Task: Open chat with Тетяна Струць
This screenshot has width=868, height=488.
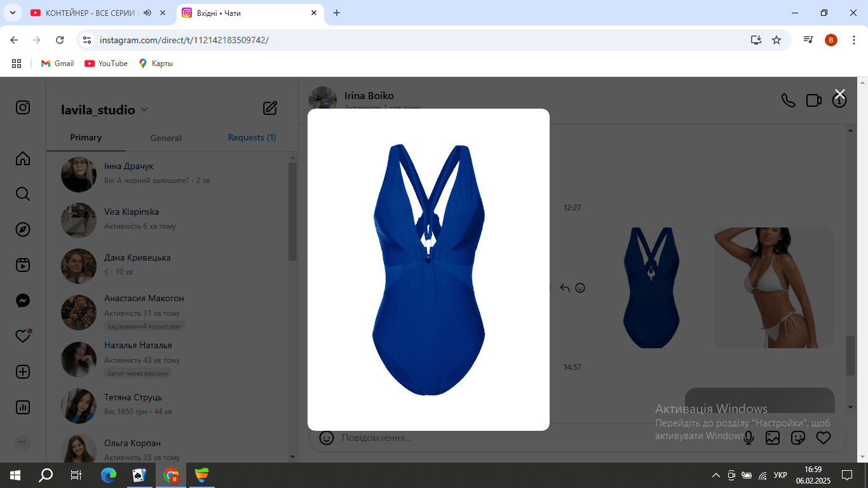Action: coord(168,405)
